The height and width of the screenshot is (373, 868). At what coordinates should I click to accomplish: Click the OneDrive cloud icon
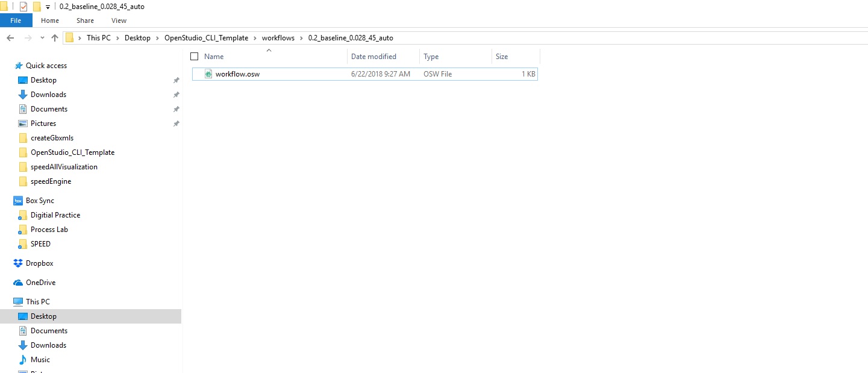18,283
